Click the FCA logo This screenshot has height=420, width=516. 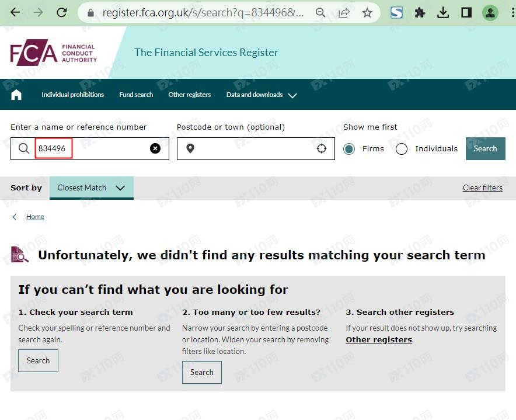[x=53, y=54]
